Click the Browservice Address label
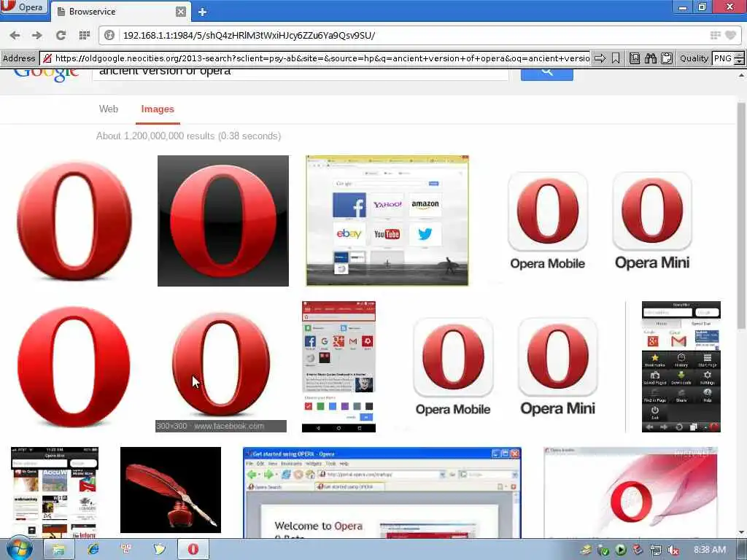Viewport: 747px width, 560px height. tap(19, 58)
